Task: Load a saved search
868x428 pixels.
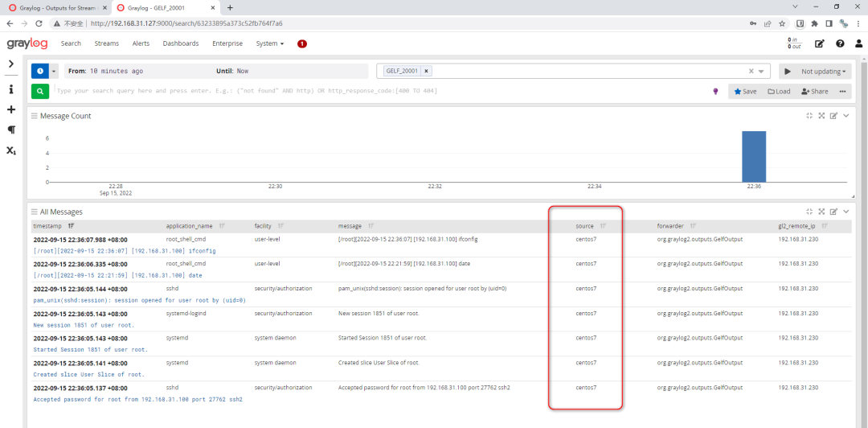Action: pos(779,92)
